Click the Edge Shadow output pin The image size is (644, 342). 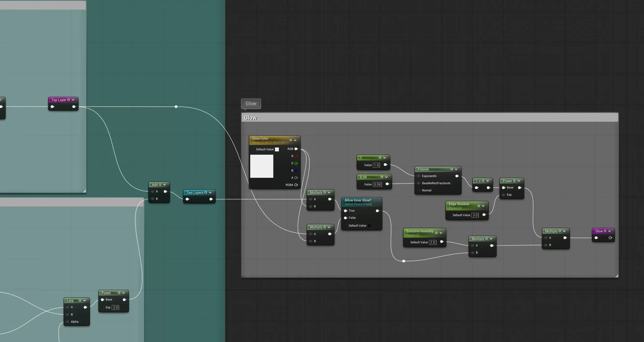tap(484, 215)
